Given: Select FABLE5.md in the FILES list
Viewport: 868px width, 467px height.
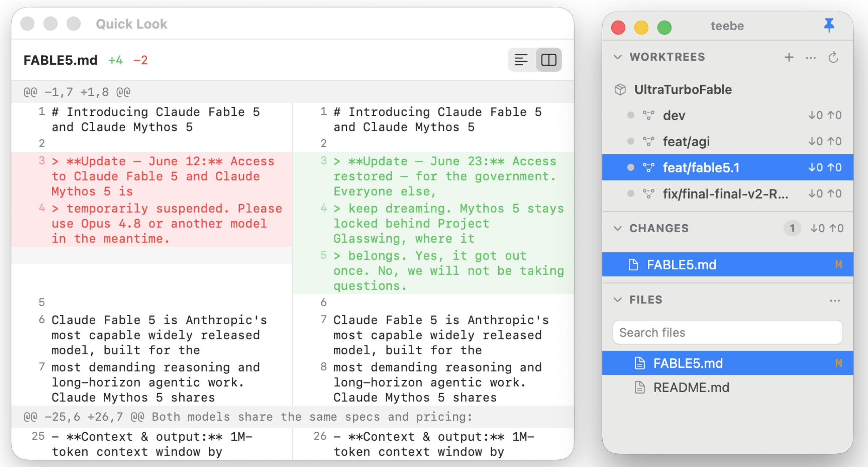Looking at the screenshot, I should point(727,363).
